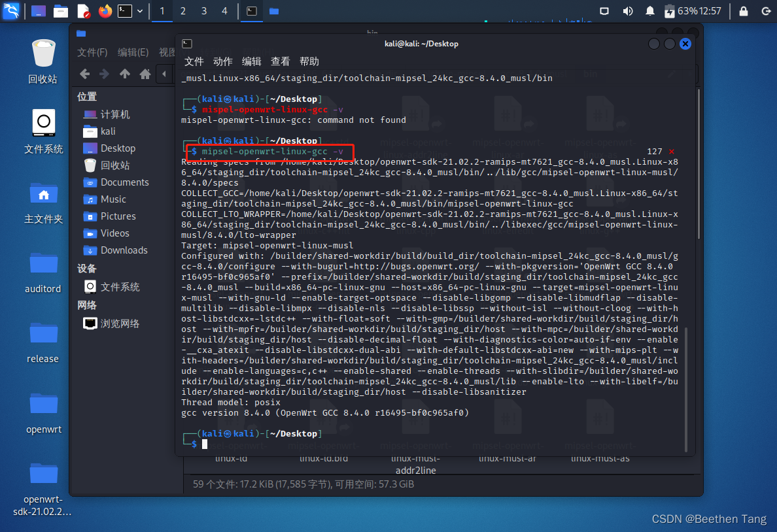This screenshot has width=777, height=532.
Task: Open the 文件系统 desktop icon
Action: (43, 132)
